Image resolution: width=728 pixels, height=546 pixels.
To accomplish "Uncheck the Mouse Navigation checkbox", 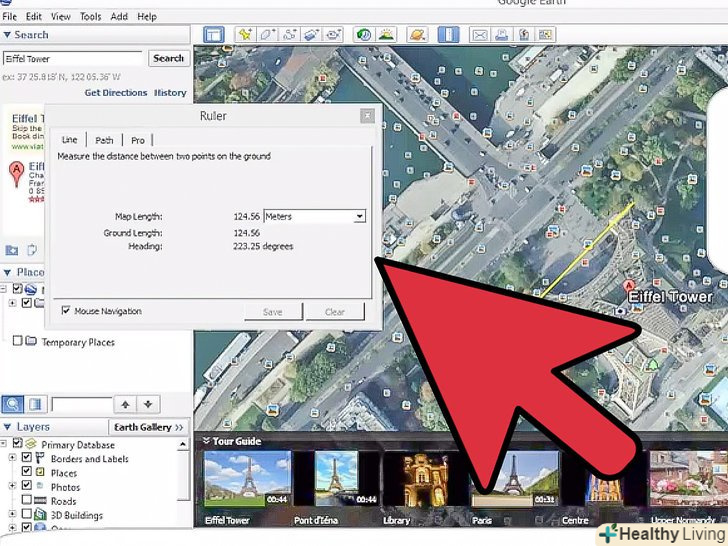I will [x=66, y=311].
